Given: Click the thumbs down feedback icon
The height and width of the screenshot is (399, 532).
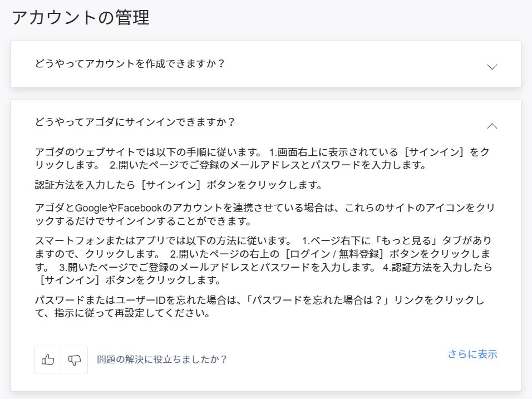Looking at the screenshot, I should [x=75, y=360].
